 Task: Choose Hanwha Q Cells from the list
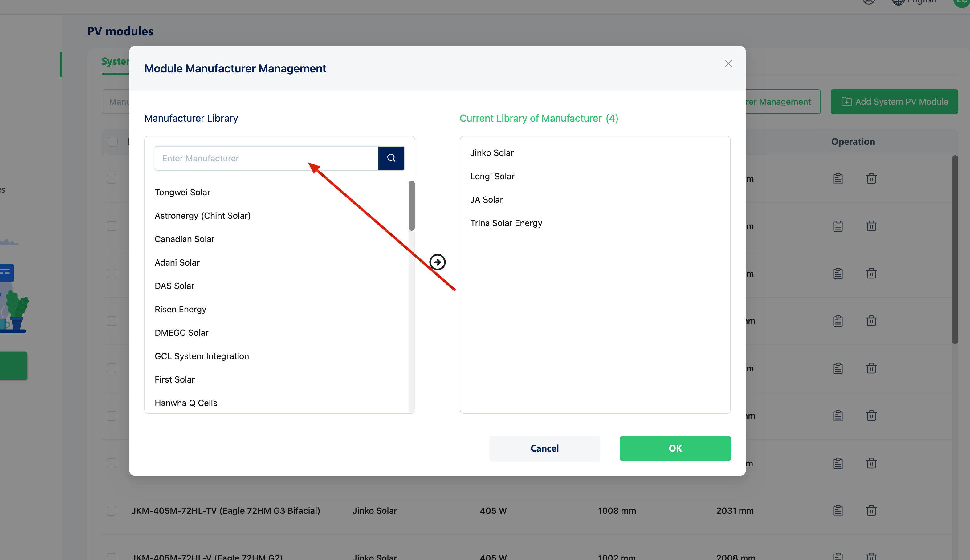tap(186, 403)
